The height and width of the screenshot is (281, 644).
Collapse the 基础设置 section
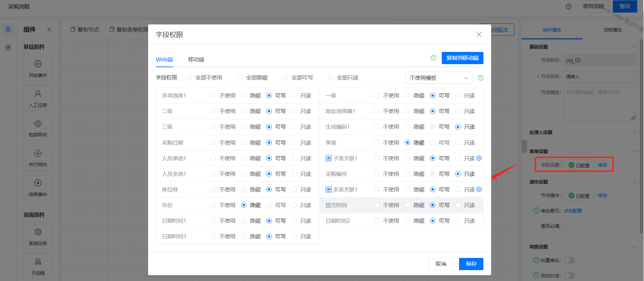(634, 47)
